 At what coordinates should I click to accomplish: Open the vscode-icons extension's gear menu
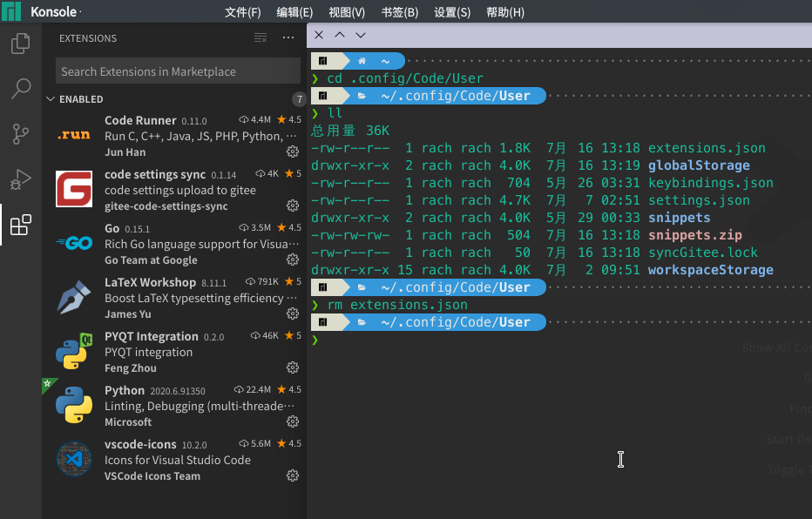click(x=293, y=475)
